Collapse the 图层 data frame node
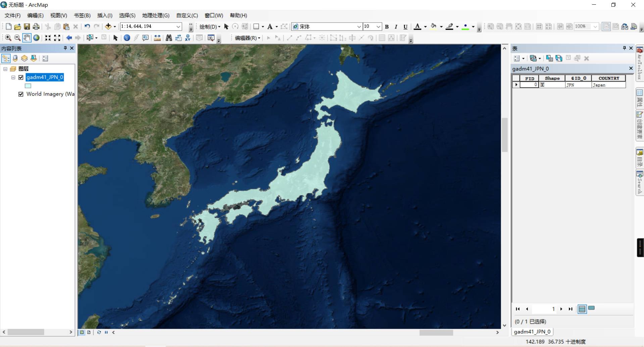Image resolution: width=644 pixels, height=347 pixels. [x=5, y=69]
